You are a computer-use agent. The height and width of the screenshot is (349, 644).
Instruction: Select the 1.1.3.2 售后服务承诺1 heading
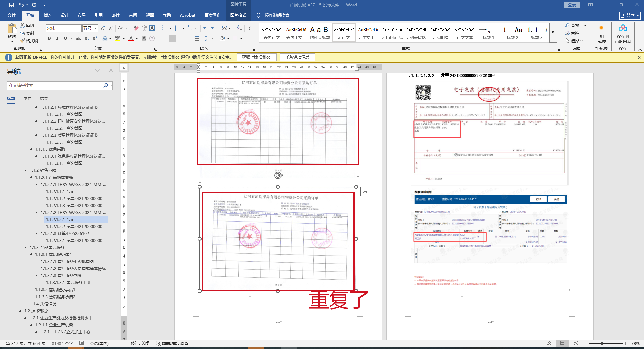55,290
